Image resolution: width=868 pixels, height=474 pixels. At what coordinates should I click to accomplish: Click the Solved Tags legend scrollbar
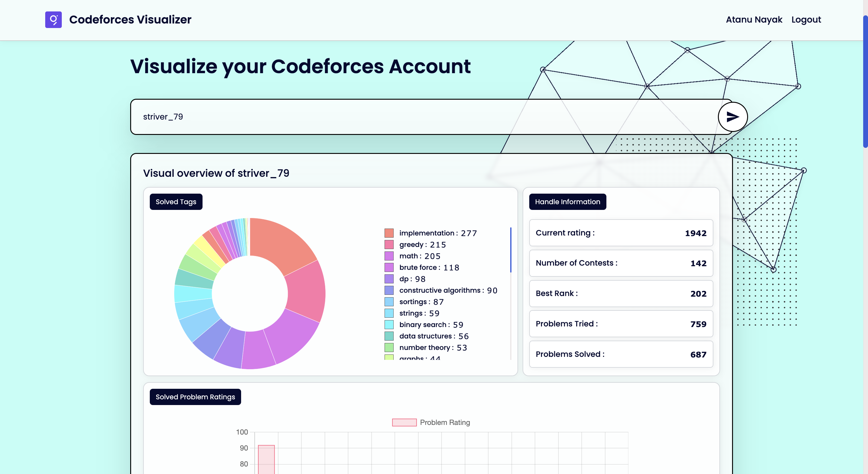point(511,250)
